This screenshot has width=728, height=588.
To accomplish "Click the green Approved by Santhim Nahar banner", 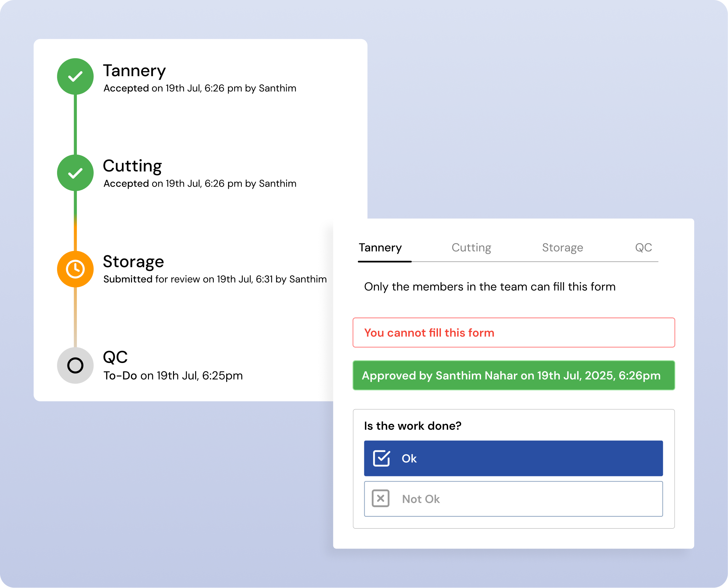I will click(x=513, y=375).
